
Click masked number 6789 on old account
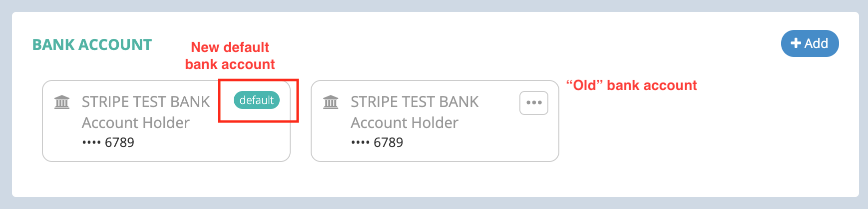point(388,142)
